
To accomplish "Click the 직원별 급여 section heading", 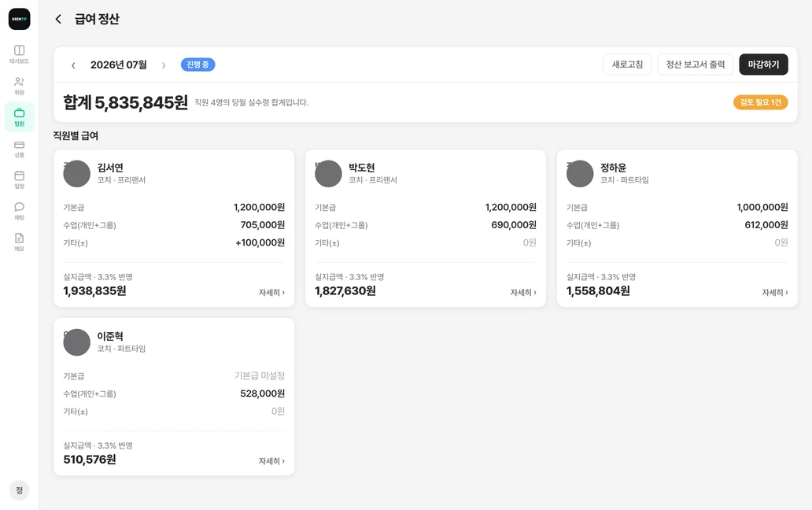I will coord(76,135).
